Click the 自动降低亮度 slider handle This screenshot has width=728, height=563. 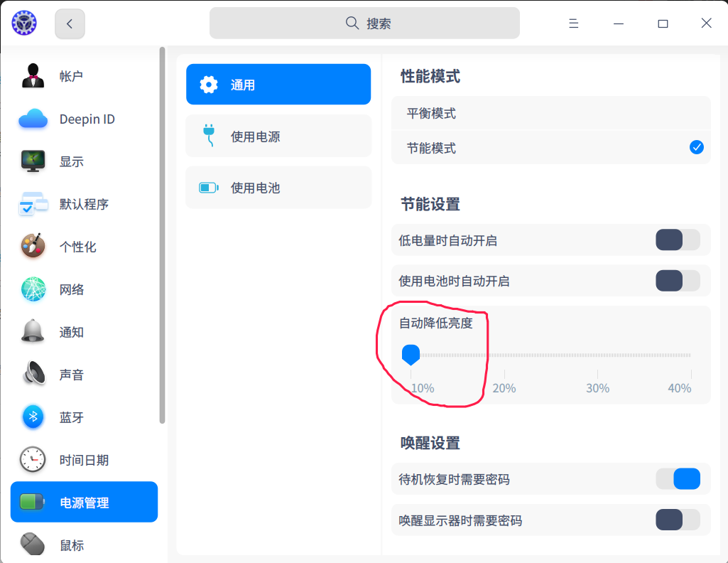pos(411,355)
